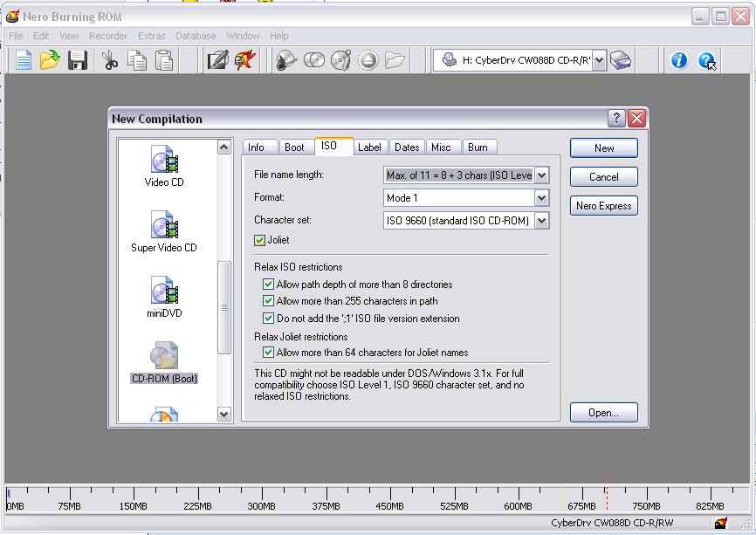Click the blue Info icon in toolbar
The image size is (756, 535).
pyautogui.click(x=679, y=60)
